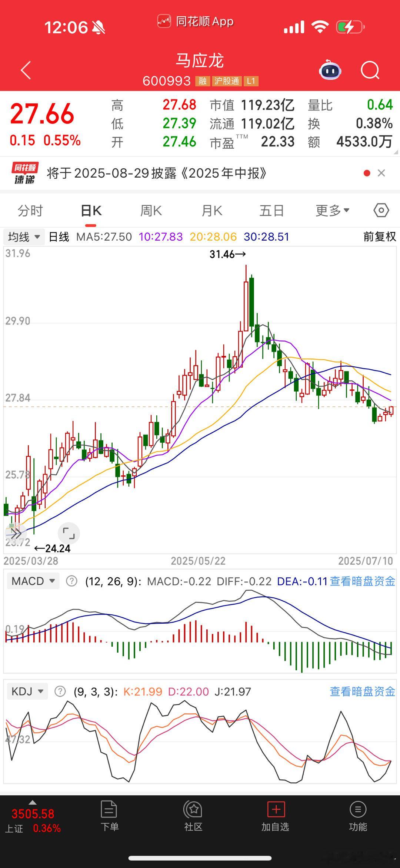Tap the DEA:-0.11 value

302,581
